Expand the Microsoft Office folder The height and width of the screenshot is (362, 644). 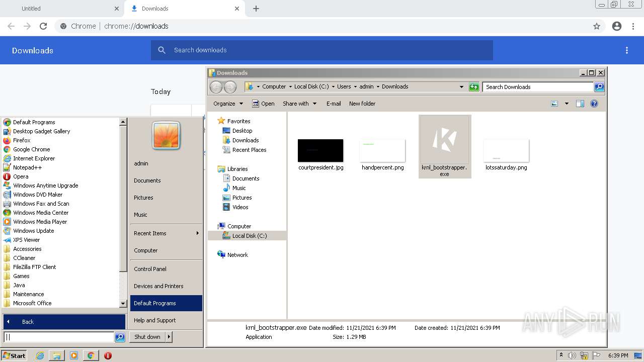pos(32,303)
